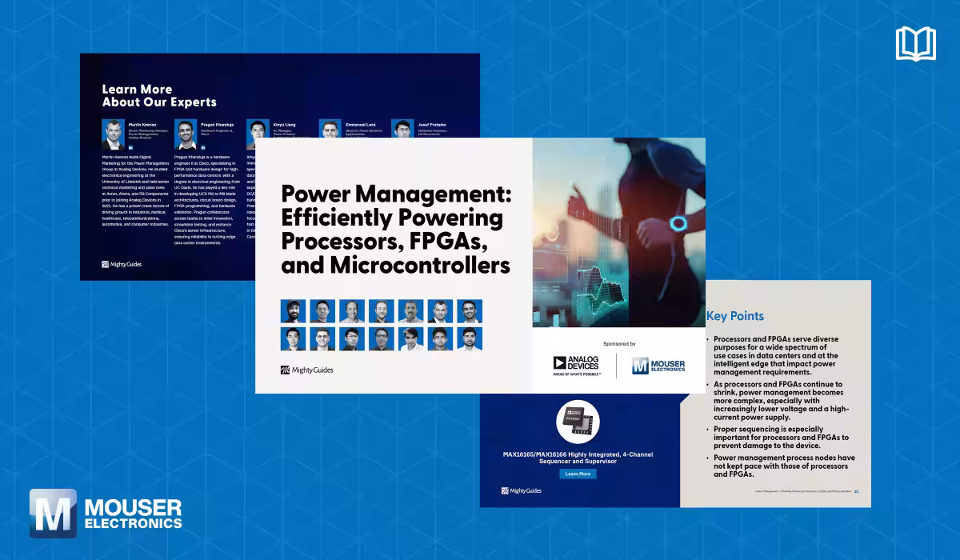
Task: Click first expert headshot in cover's top row
Action: (x=292, y=311)
